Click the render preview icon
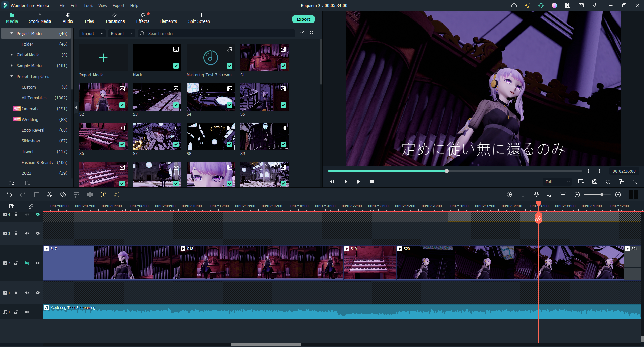 pos(509,194)
